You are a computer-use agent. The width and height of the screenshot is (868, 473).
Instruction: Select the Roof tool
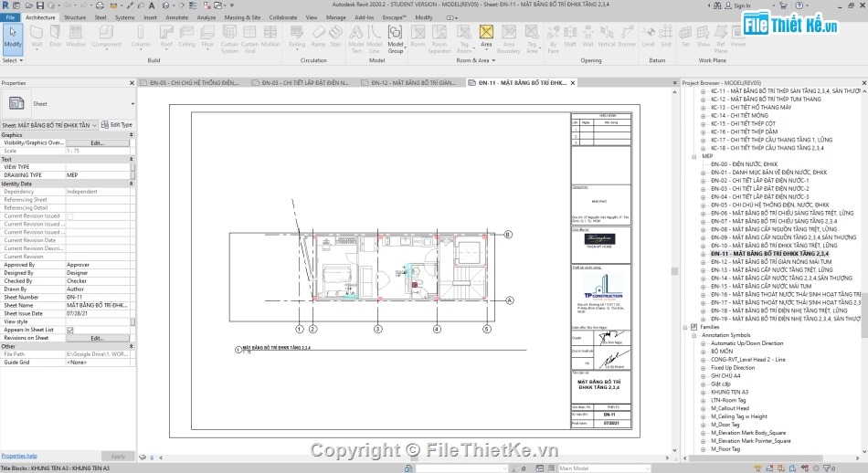tap(166, 36)
